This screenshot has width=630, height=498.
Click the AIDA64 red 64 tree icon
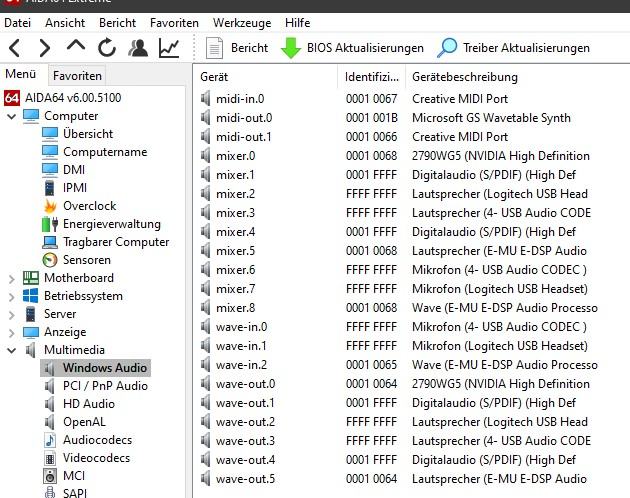pos(12,98)
